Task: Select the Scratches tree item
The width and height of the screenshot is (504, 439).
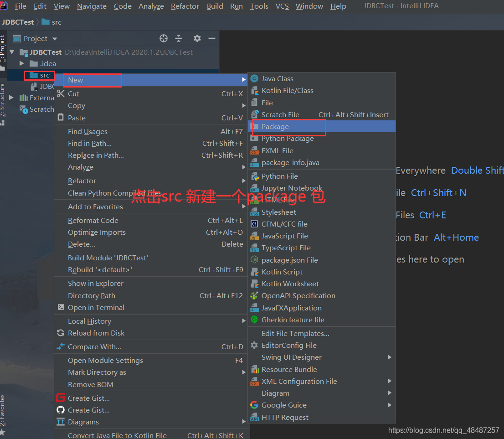Action: (x=36, y=109)
